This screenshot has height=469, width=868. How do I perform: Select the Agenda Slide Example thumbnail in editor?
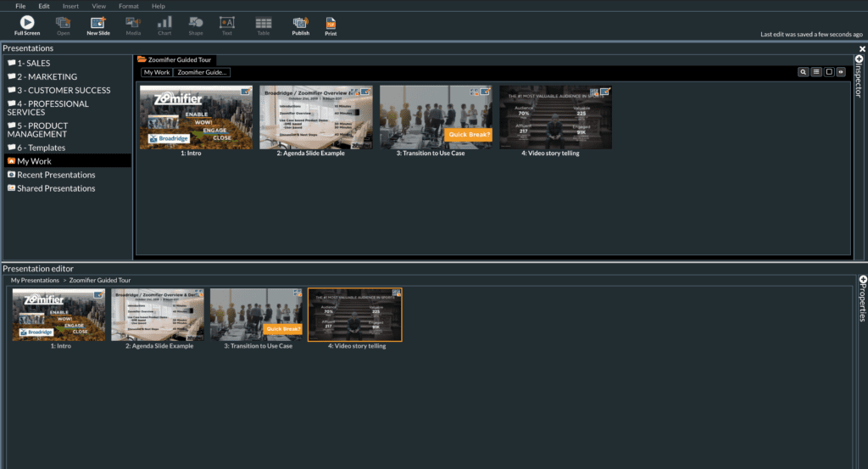(x=158, y=319)
